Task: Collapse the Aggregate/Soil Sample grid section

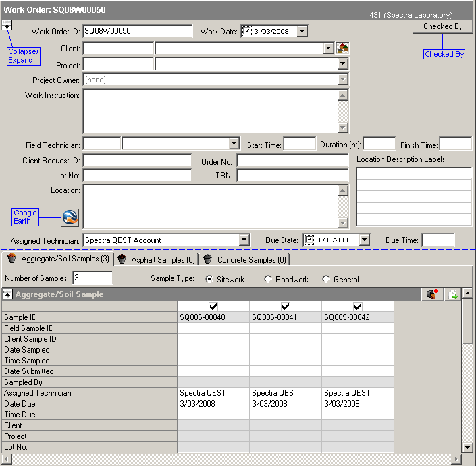Action: coord(7,294)
